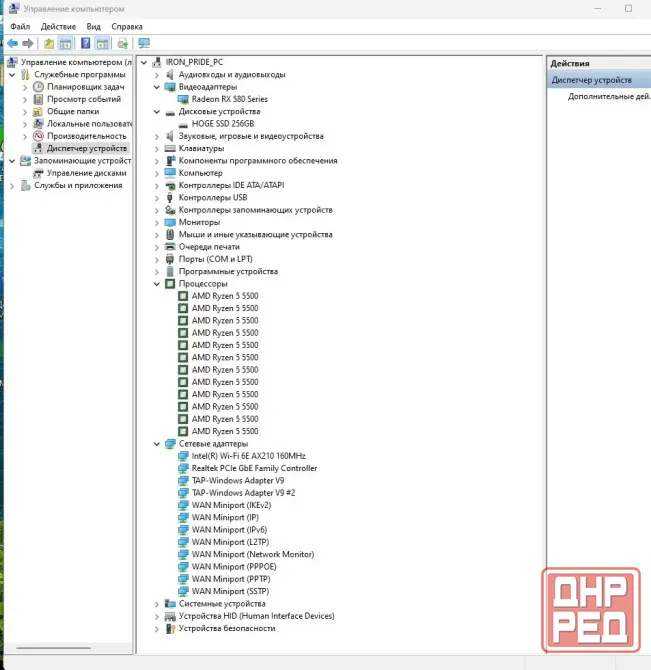Screen dimensions: 651x670
Task: Expand the Системные устройства category
Action: coord(157,604)
